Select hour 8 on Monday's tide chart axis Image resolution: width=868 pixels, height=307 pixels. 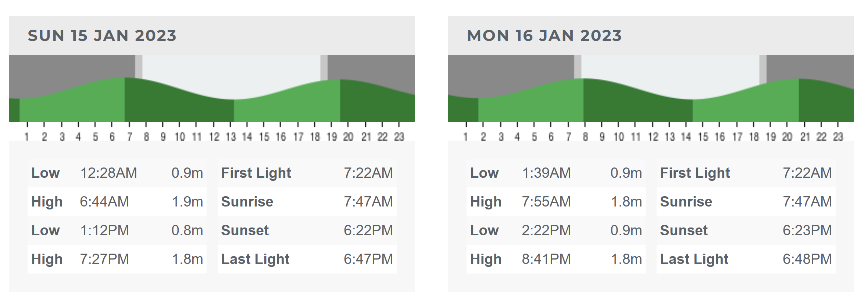[x=585, y=137]
